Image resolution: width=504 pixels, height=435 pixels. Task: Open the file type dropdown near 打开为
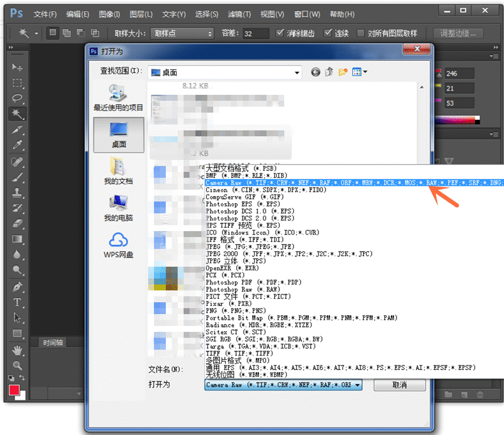tap(358, 385)
